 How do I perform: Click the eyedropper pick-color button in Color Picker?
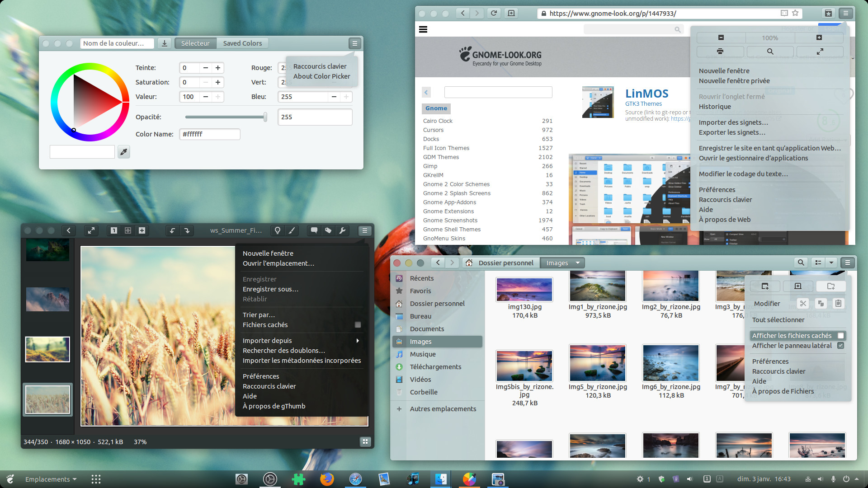tap(123, 152)
